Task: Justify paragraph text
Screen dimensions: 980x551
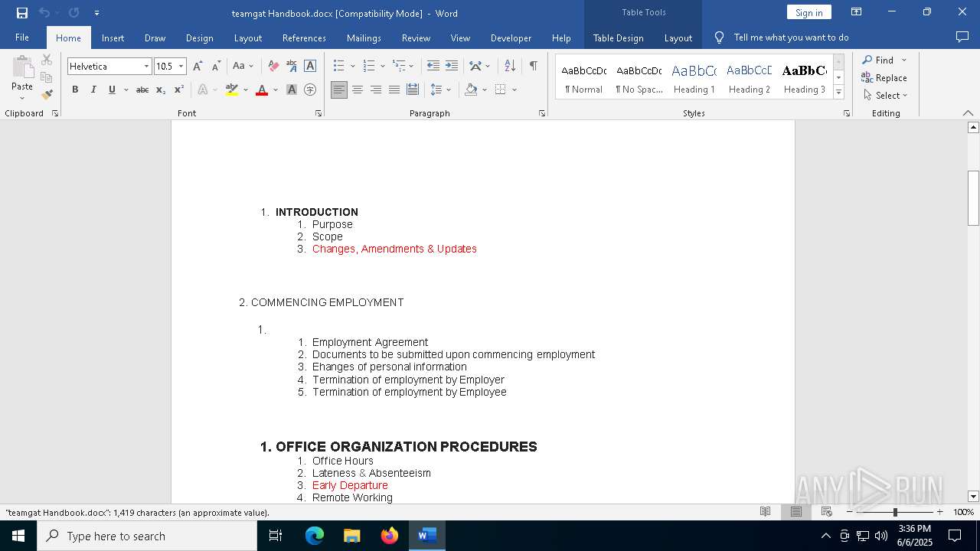Action: 394,90
